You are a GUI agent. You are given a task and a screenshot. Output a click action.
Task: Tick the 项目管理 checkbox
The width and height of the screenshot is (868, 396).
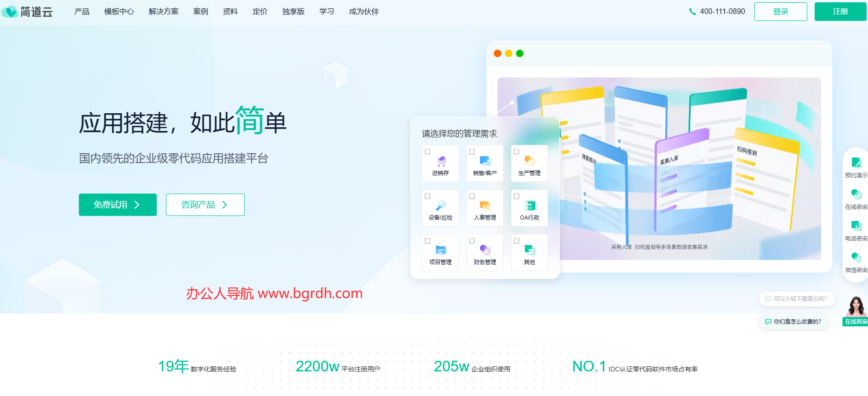pos(428,241)
